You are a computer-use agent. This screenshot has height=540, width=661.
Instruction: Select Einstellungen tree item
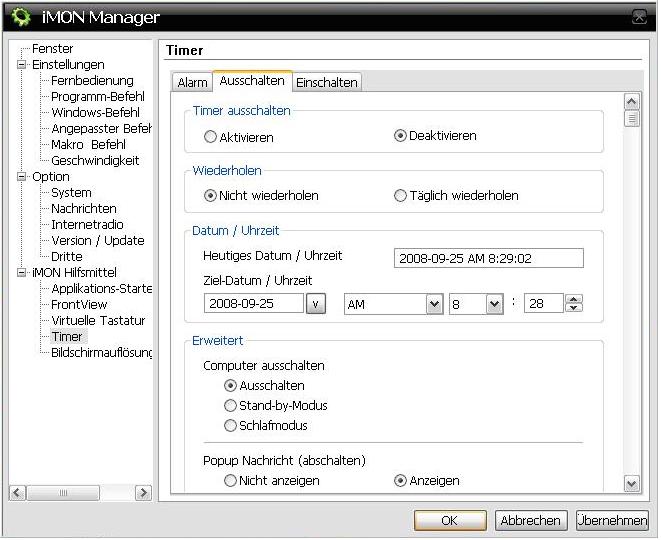pyautogui.click(x=68, y=64)
